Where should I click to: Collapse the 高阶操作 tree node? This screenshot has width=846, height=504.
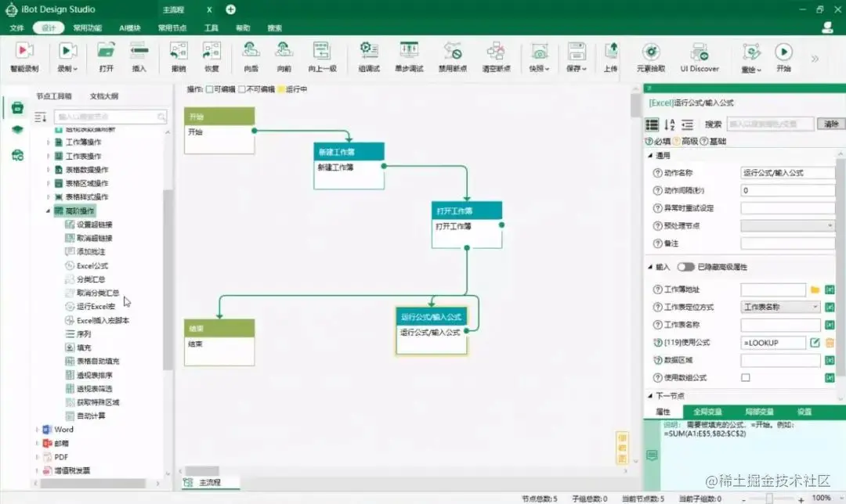point(48,211)
